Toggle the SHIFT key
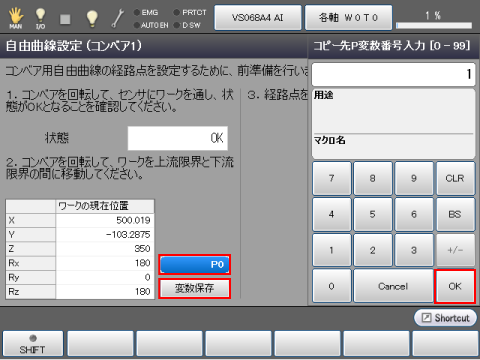 coord(33,343)
